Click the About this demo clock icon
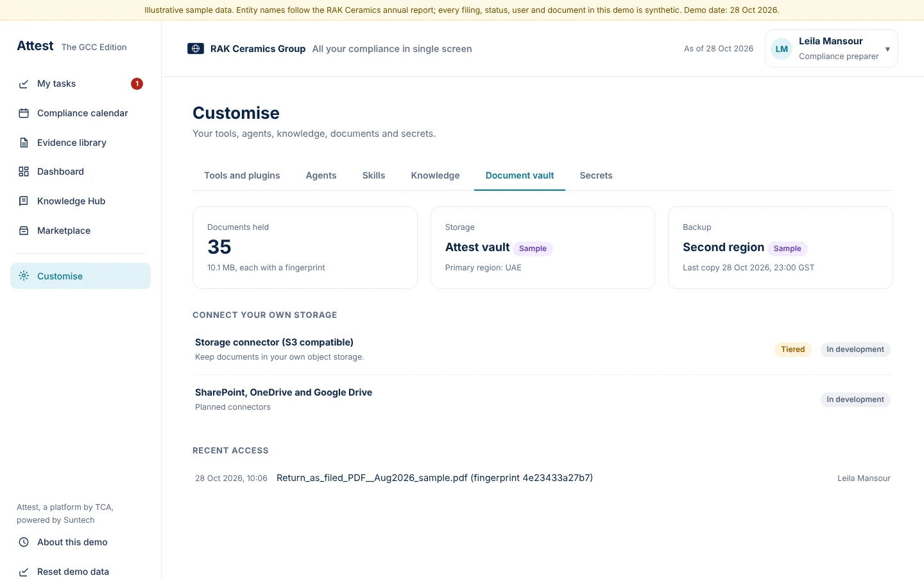This screenshot has height=578, width=924. pos(24,542)
